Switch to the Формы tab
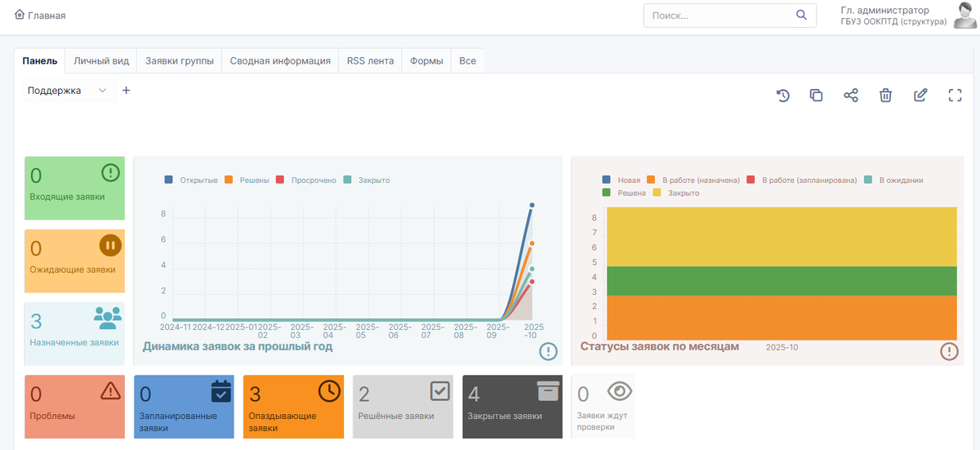Screen dimensions: 980x450 (426, 60)
